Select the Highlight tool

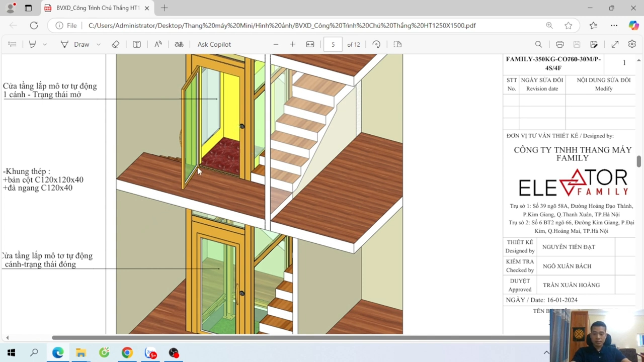[x=33, y=44]
